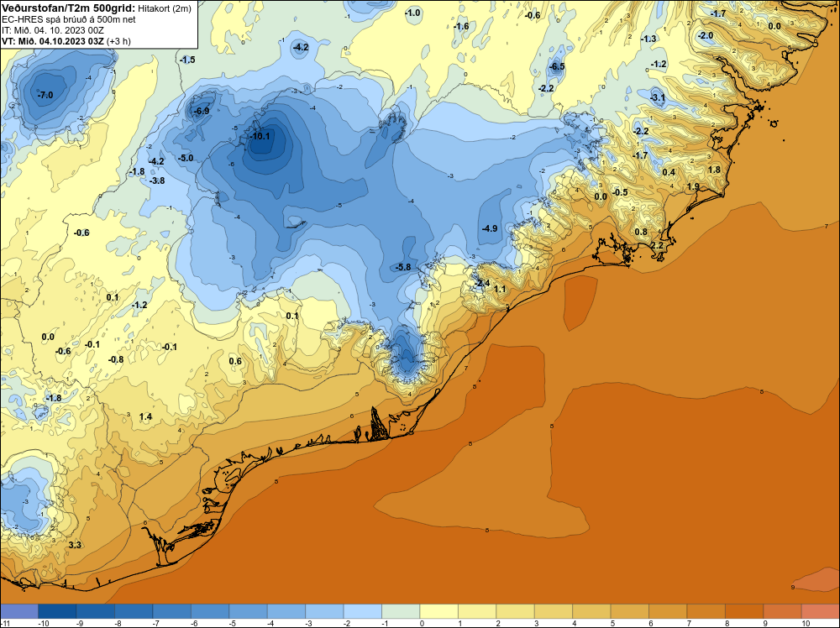Click legend swatch between -8 and -7
Image resolution: width=840 pixels, height=628 pixels.
click(x=134, y=611)
